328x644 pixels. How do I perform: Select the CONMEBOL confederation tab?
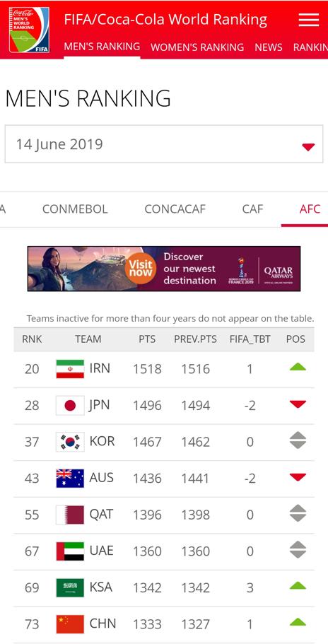click(x=75, y=209)
